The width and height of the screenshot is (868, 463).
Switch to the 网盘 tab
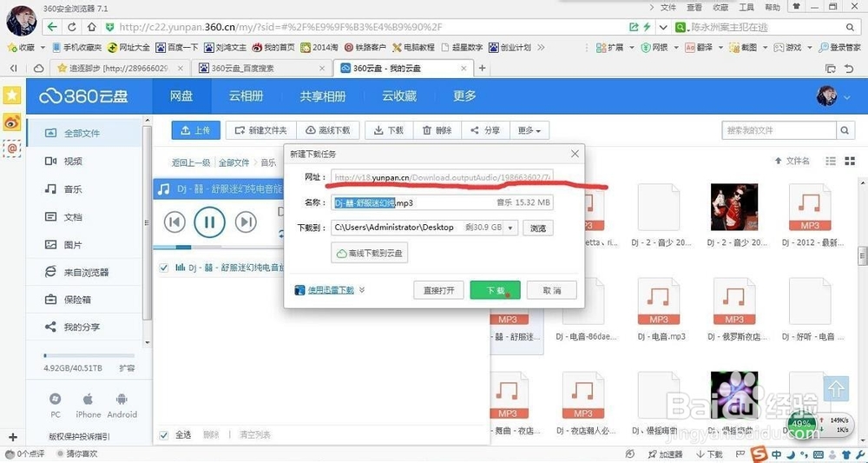click(181, 96)
